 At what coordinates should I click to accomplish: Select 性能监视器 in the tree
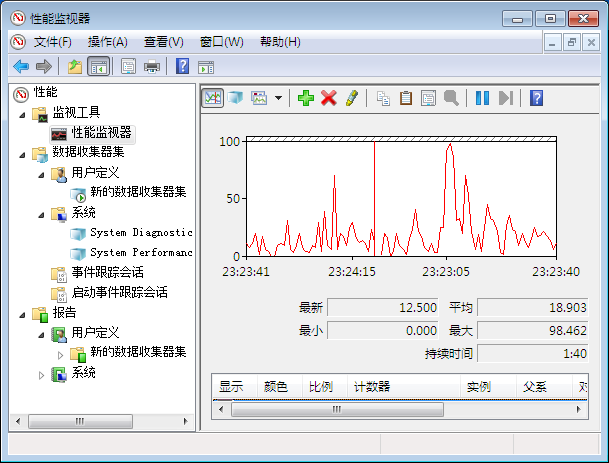(x=101, y=133)
